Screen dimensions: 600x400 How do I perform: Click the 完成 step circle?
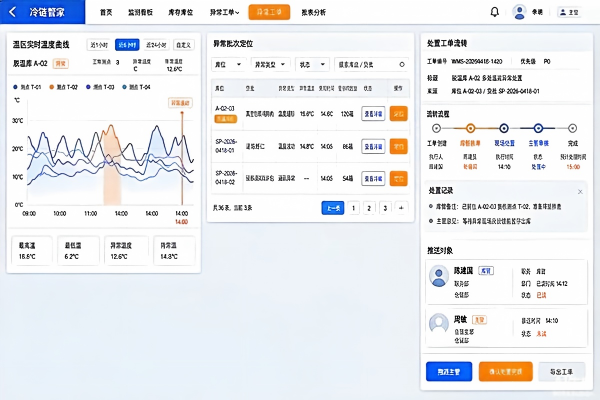pyautogui.click(x=572, y=128)
